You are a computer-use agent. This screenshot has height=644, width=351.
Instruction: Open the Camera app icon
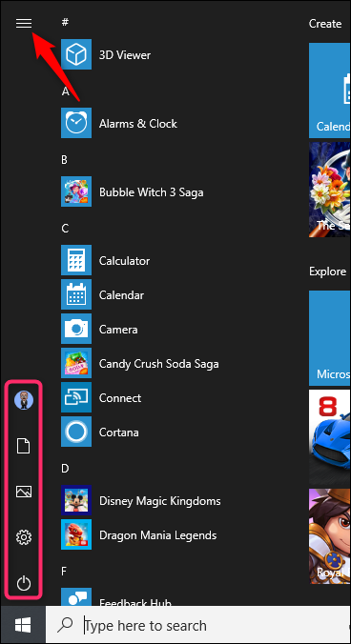[x=76, y=329]
